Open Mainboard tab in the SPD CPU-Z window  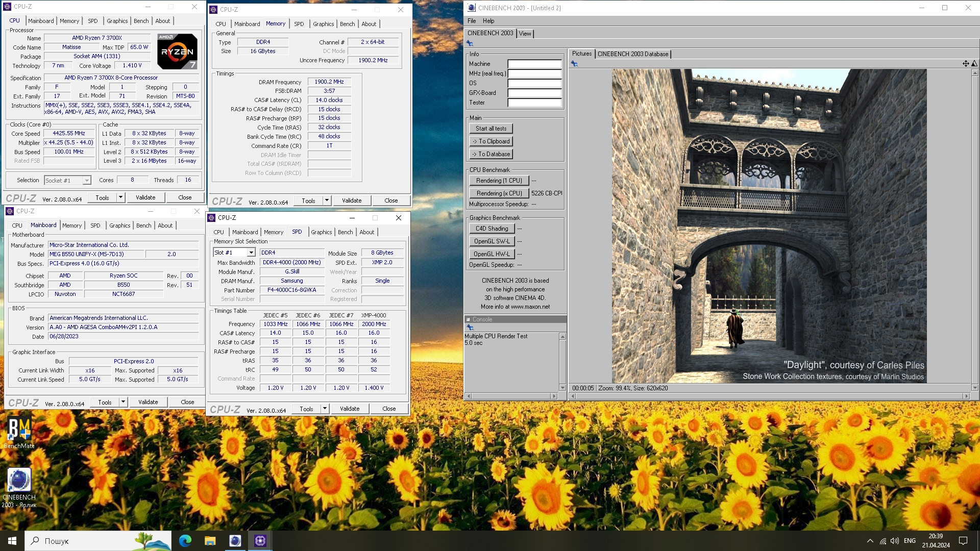(x=245, y=232)
